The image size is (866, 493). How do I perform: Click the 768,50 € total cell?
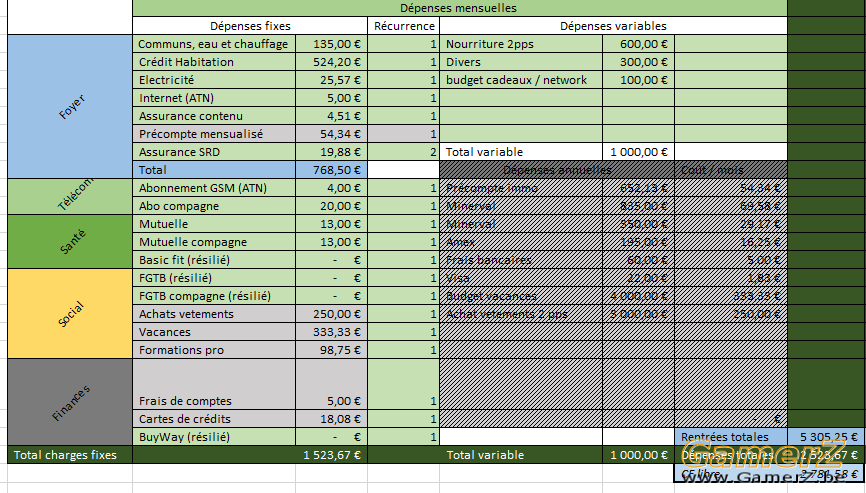click(331, 170)
